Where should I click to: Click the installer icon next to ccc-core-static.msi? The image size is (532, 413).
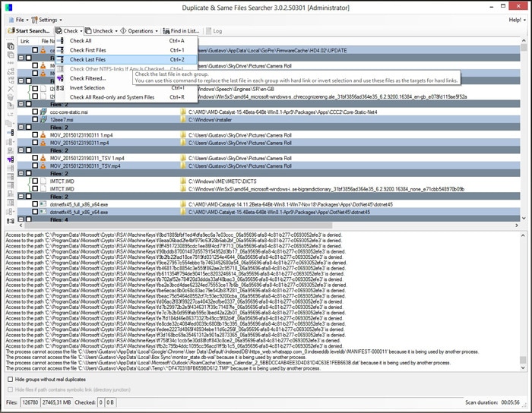click(x=44, y=112)
